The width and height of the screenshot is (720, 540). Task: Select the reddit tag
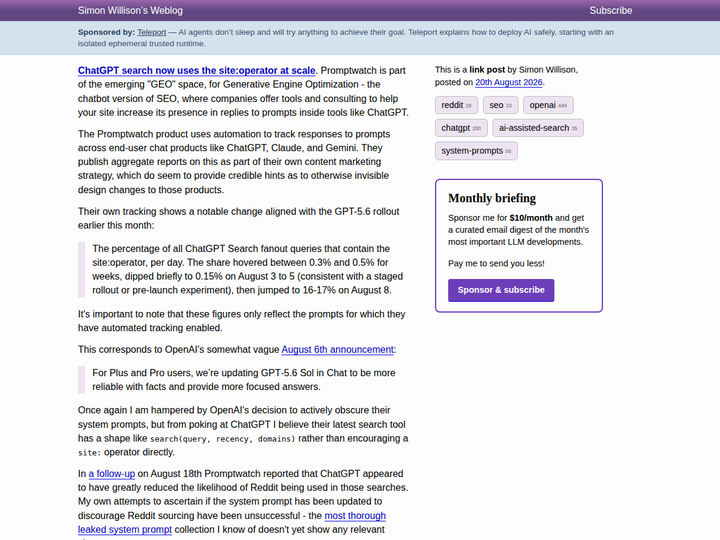(456, 105)
